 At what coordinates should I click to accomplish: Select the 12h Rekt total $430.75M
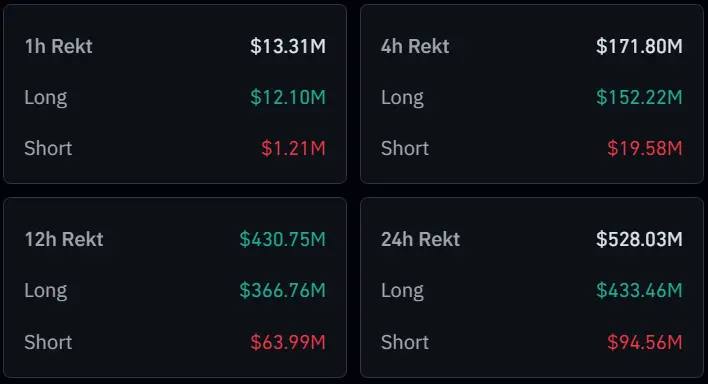click(283, 239)
